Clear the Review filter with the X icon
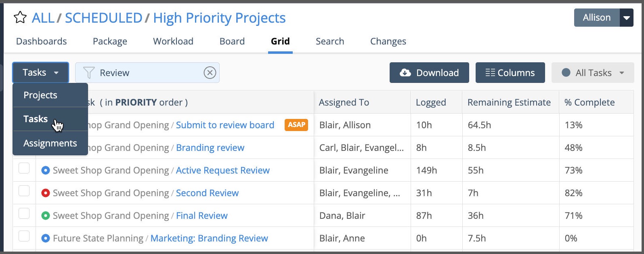The width and height of the screenshot is (644, 254). coord(210,73)
